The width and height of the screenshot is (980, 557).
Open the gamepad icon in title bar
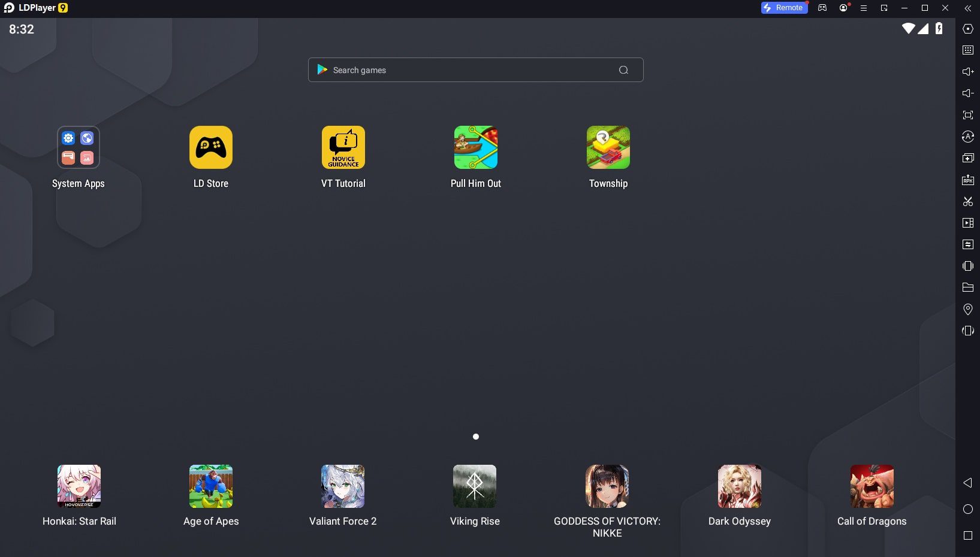(x=822, y=8)
